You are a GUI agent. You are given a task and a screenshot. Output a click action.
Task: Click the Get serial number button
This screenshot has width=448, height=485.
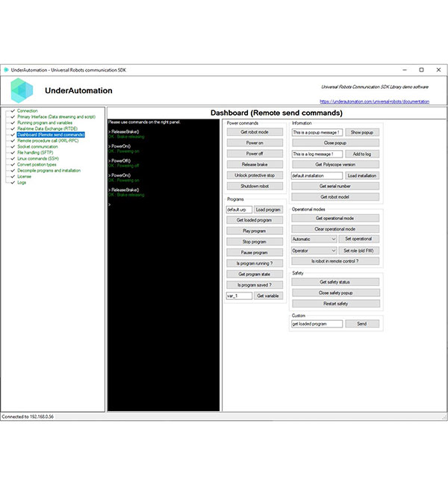click(x=335, y=187)
